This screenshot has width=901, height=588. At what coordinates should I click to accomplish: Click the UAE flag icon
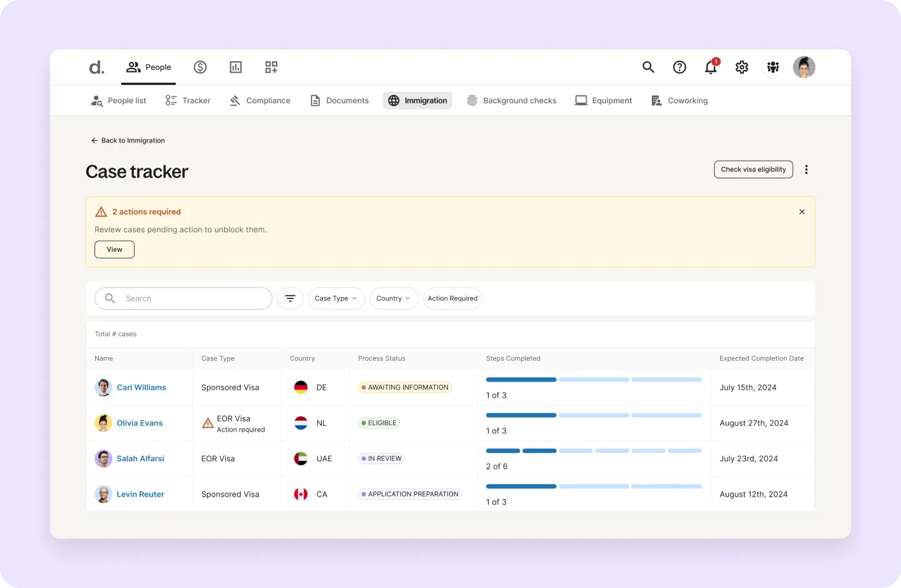tap(301, 459)
